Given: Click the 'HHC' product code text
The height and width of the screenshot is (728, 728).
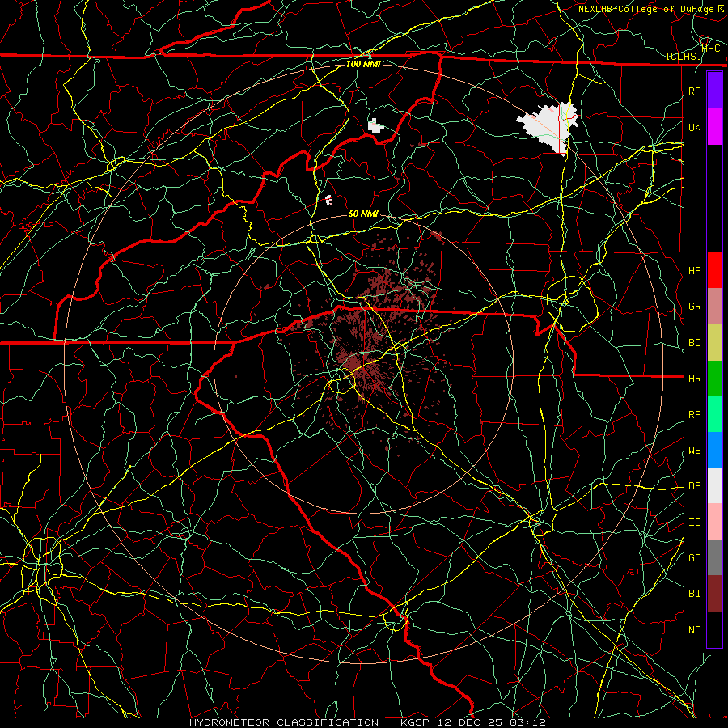Looking at the screenshot, I should click(711, 48).
